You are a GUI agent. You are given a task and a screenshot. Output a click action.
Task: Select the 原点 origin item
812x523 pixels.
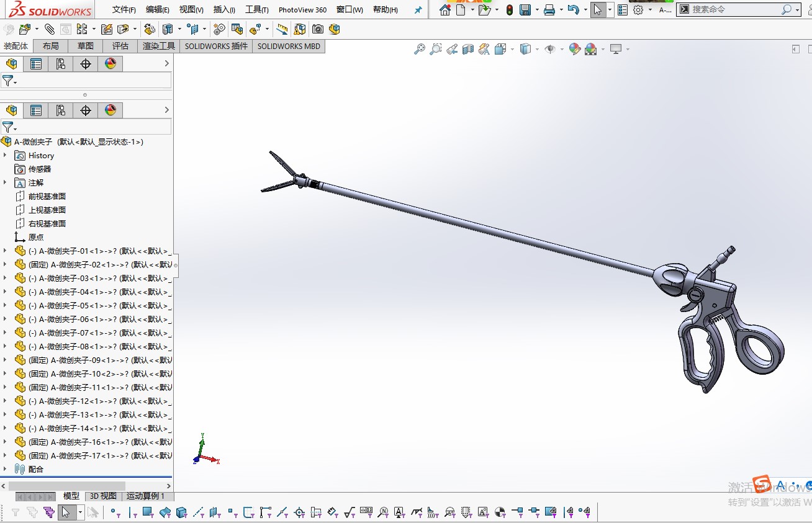36,237
